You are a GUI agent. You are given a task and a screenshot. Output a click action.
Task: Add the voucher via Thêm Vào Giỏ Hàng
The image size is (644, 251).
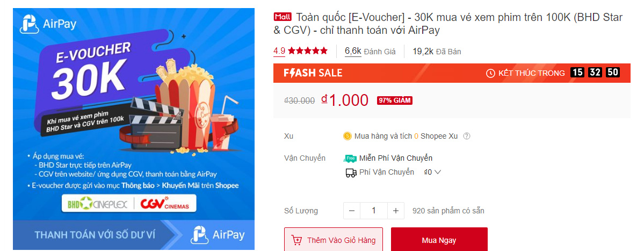(x=334, y=240)
